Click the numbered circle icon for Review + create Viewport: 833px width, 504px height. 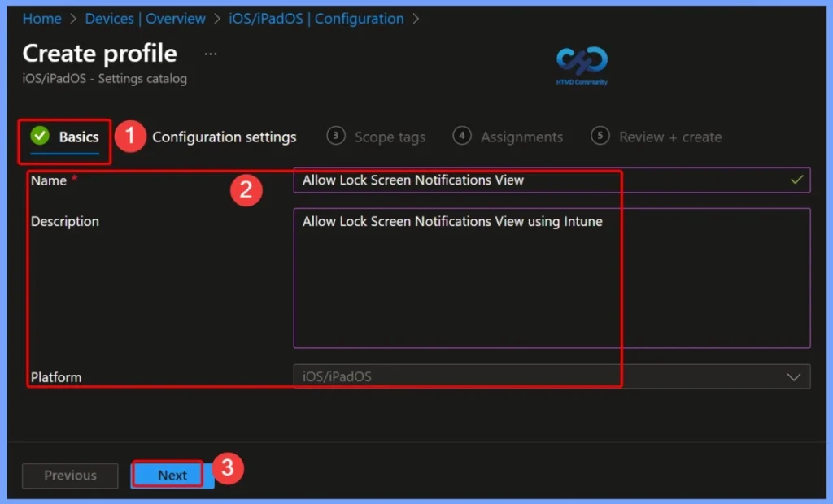pyautogui.click(x=600, y=137)
